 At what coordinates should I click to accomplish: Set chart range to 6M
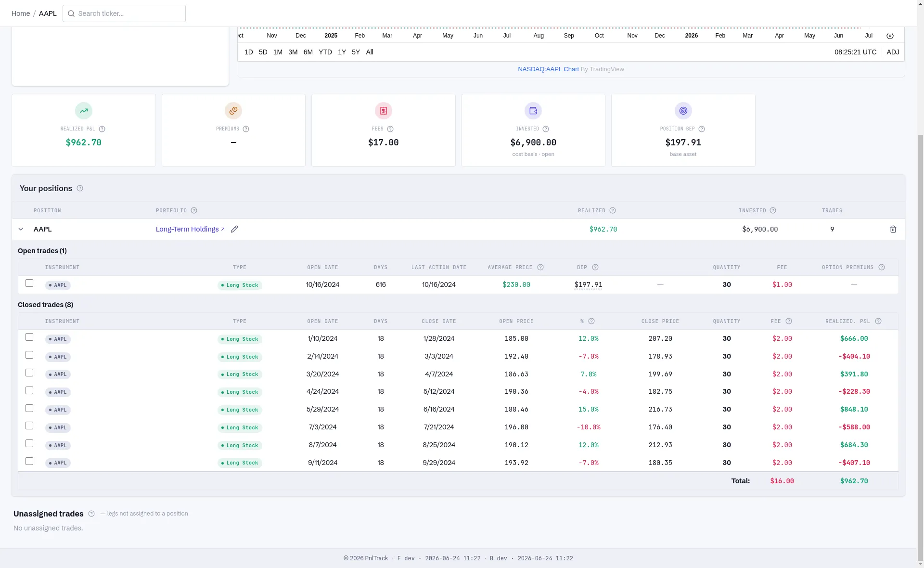[x=308, y=52]
